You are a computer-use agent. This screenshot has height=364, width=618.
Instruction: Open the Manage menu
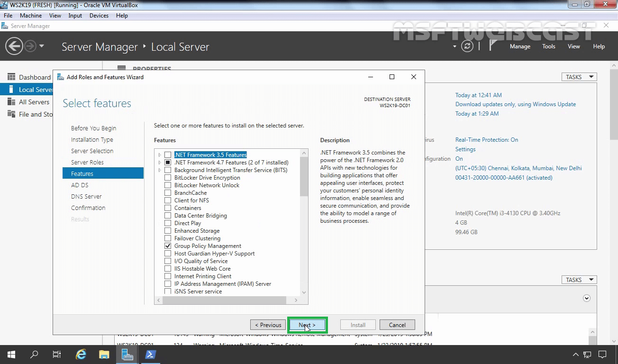pyautogui.click(x=520, y=46)
